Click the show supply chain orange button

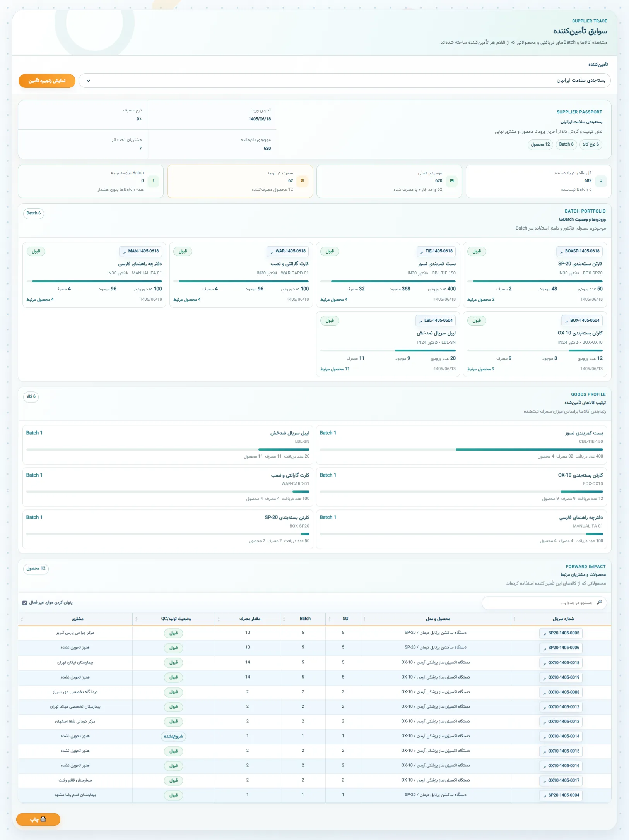point(47,81)
